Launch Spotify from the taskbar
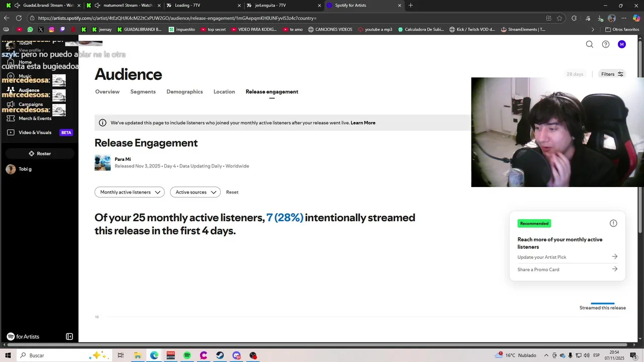Image resolution: width=644 pixels, height=362 pixels. point(187,355)
